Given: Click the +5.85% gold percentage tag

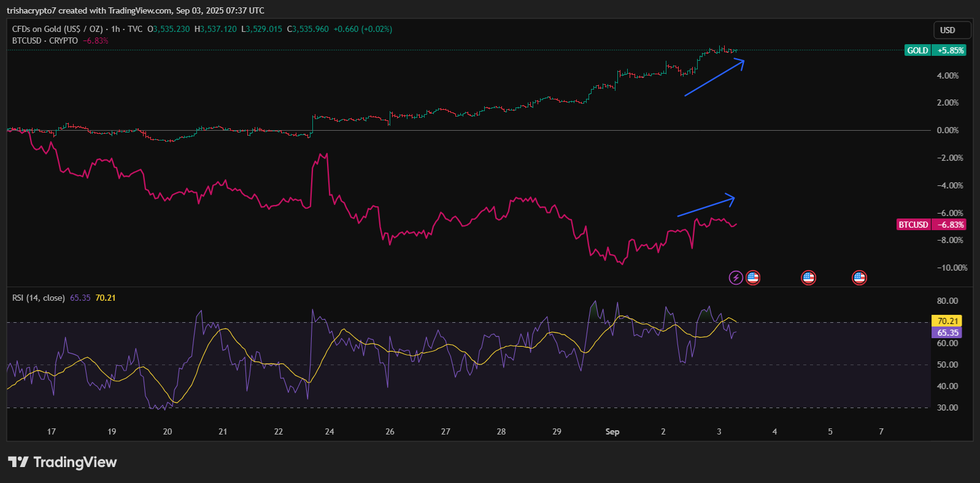Looking at the screenshot, I should 950,50.
